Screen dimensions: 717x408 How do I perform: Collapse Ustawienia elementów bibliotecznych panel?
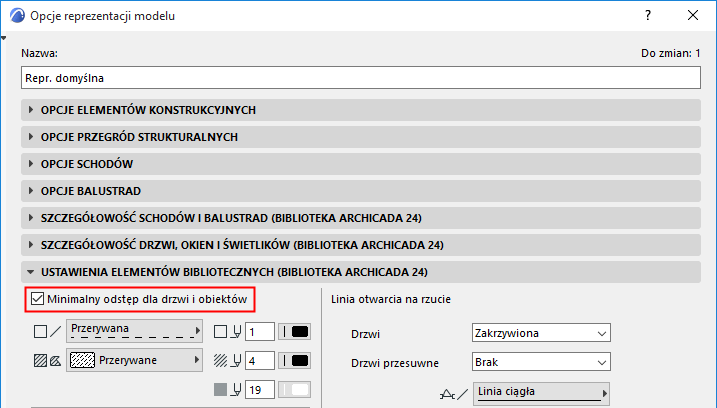click(x=361, y=272)
